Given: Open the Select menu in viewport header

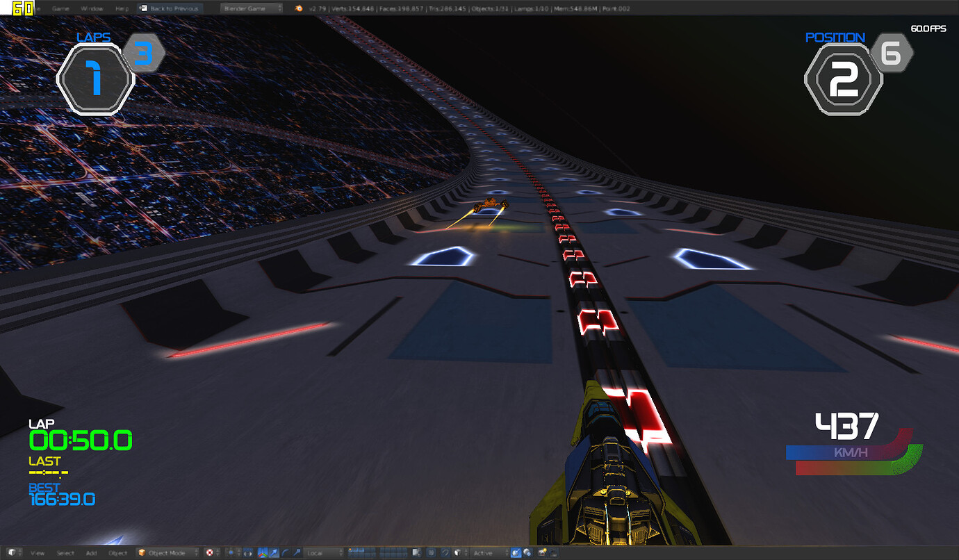Looking at the screenshot, I should (65, 553).
